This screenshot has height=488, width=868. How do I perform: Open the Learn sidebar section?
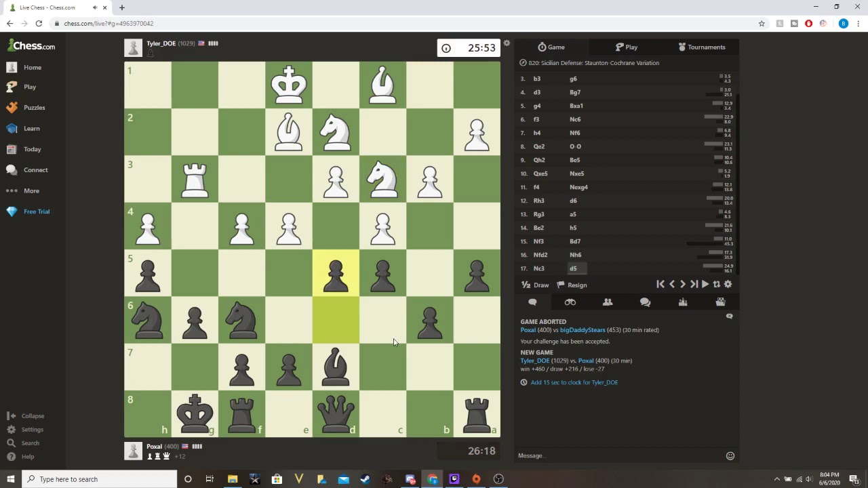point(23,128)
